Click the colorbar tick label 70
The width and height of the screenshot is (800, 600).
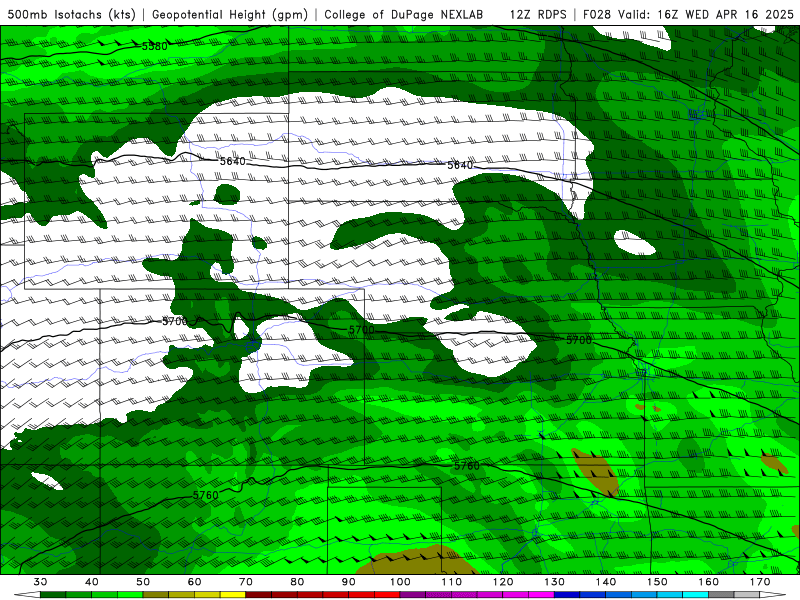246,582
